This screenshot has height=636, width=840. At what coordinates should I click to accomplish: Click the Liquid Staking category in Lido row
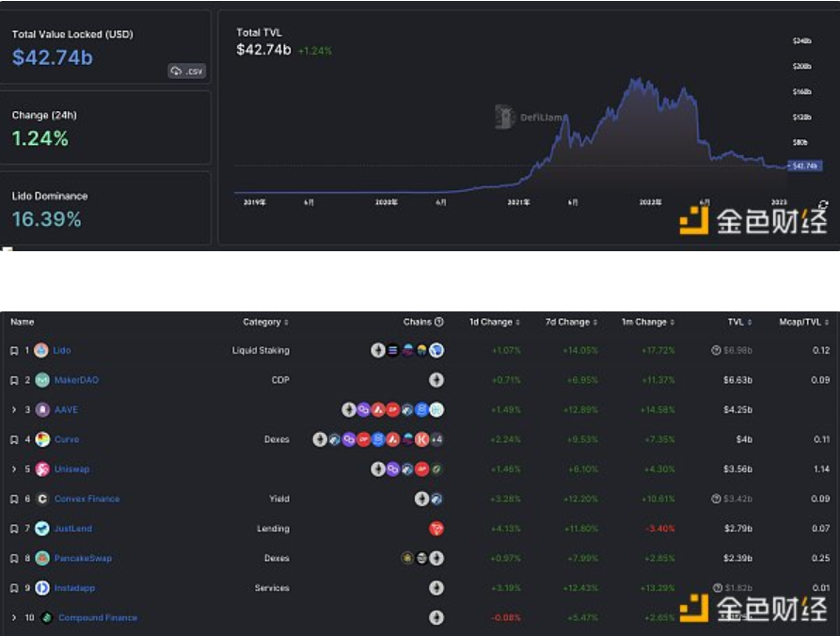(x=261, y=350)
